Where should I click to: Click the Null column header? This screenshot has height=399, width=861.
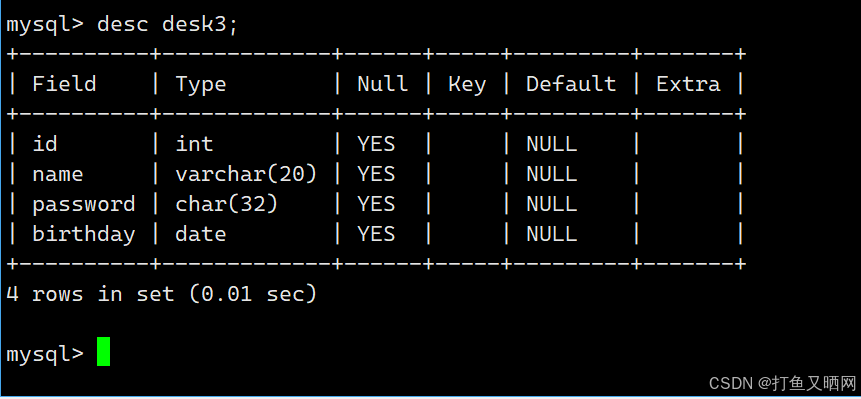point(382,84)
